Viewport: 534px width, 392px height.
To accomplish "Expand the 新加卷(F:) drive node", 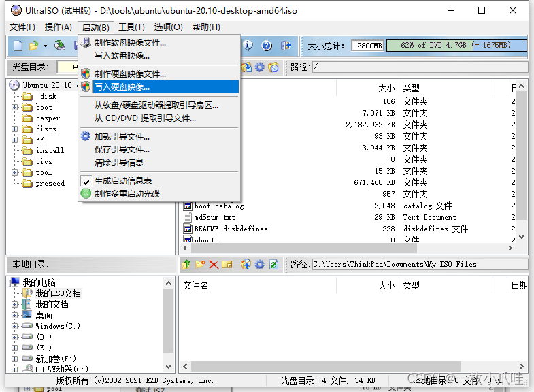I will click(x=15, y=359).
